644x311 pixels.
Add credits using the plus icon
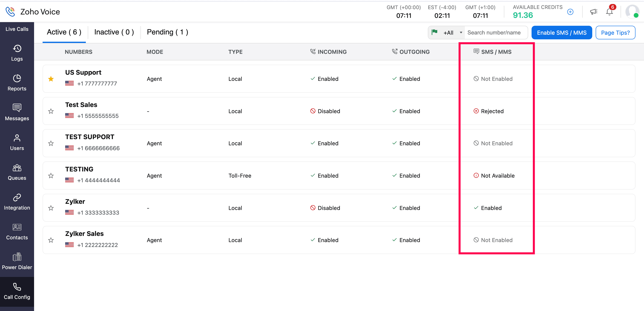coord(570,12)
